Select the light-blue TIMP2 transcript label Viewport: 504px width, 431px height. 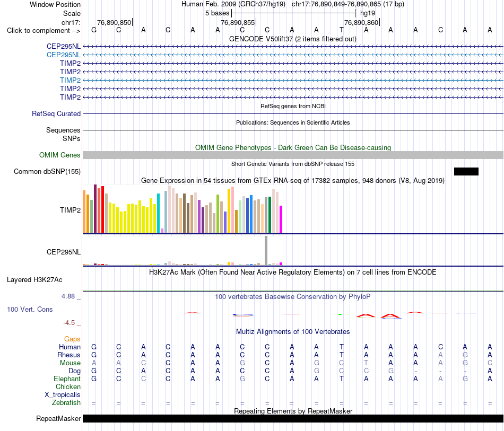pyautogui.click(x=70, y=80)
